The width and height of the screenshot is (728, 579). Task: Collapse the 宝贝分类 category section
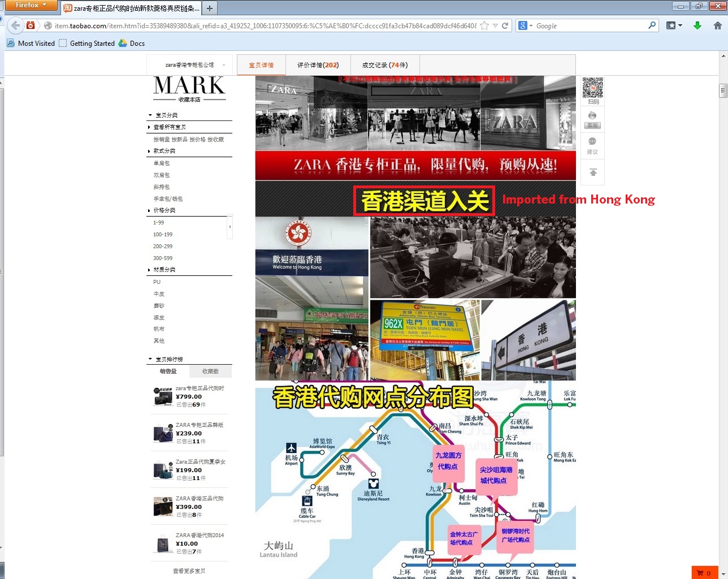pos(150,115)
